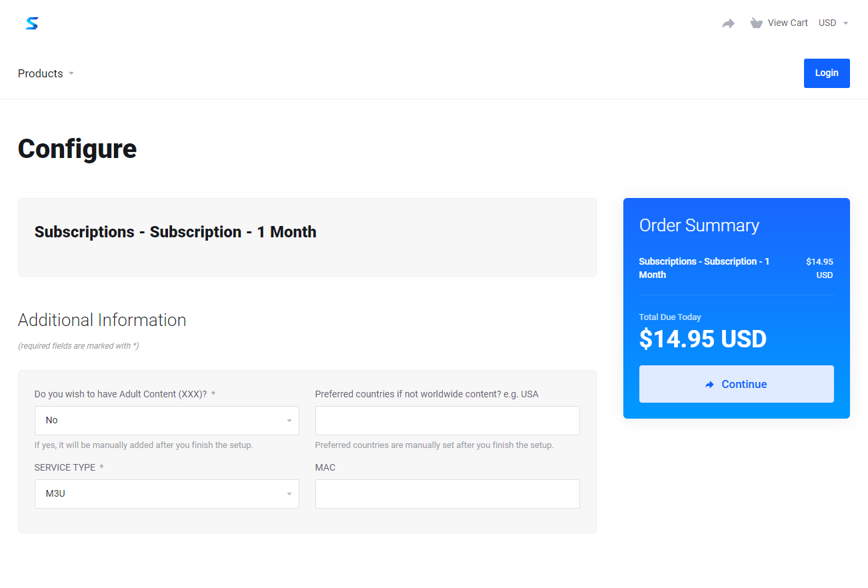This screenshot has width=868, height=588.
Task: Click the blue Login button
Action: pos(827,73)
